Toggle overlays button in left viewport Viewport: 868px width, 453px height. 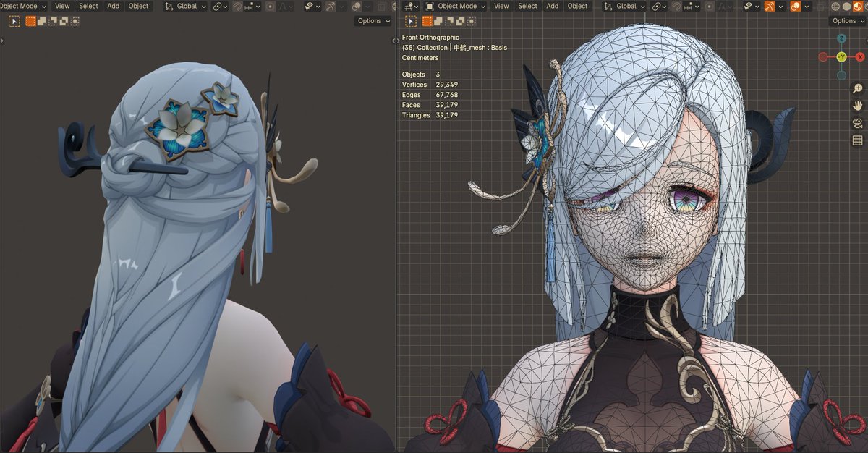(x=357, y=6)
